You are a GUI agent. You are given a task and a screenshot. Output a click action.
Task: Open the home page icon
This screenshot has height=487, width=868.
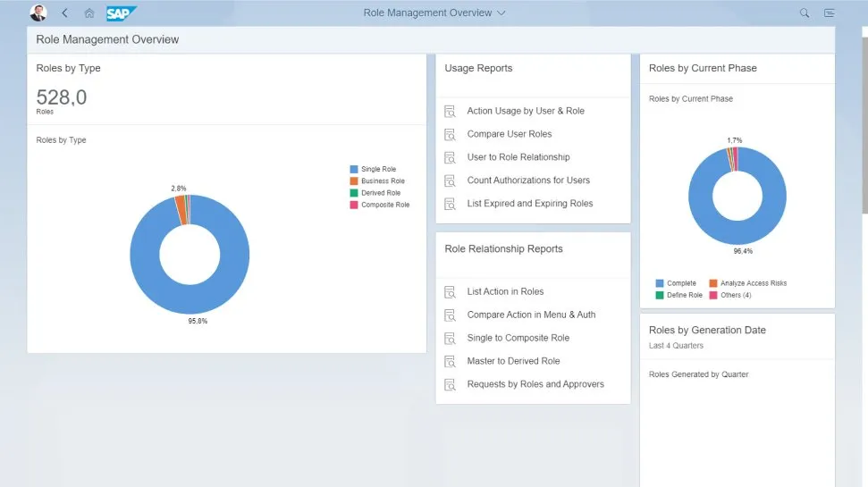(x=88, y=13)
